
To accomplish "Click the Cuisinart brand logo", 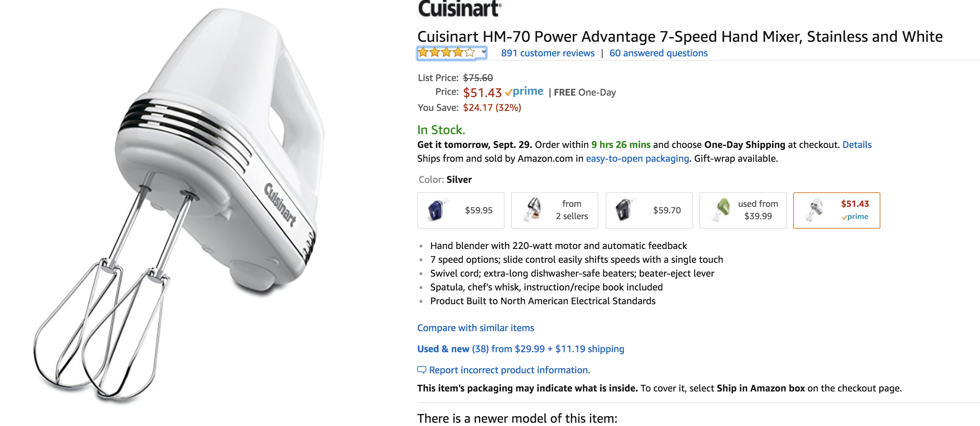I will (x=459, y=9).
